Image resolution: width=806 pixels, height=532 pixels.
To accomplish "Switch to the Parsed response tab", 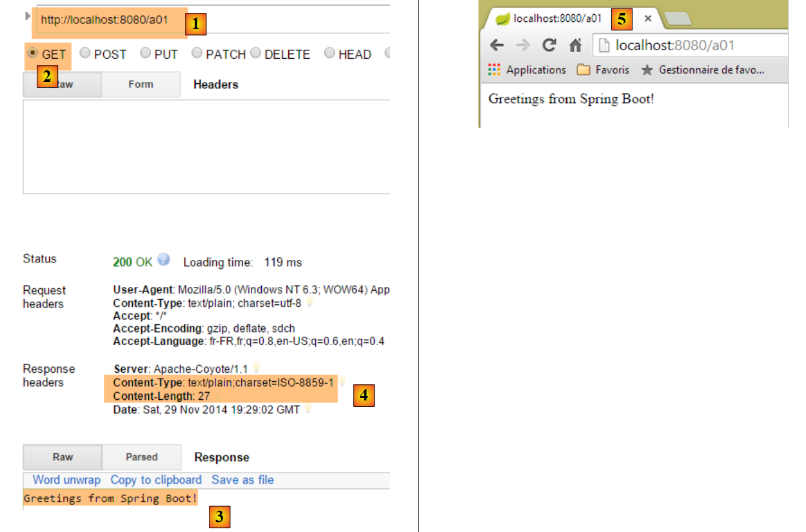I will [x=142, y=457].
